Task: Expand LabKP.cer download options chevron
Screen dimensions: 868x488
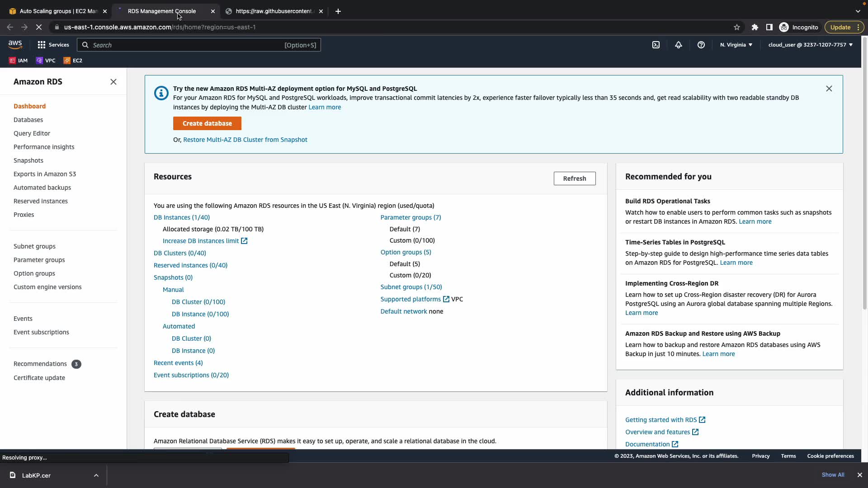Action: pyautogui.click(x=96, y=475)
